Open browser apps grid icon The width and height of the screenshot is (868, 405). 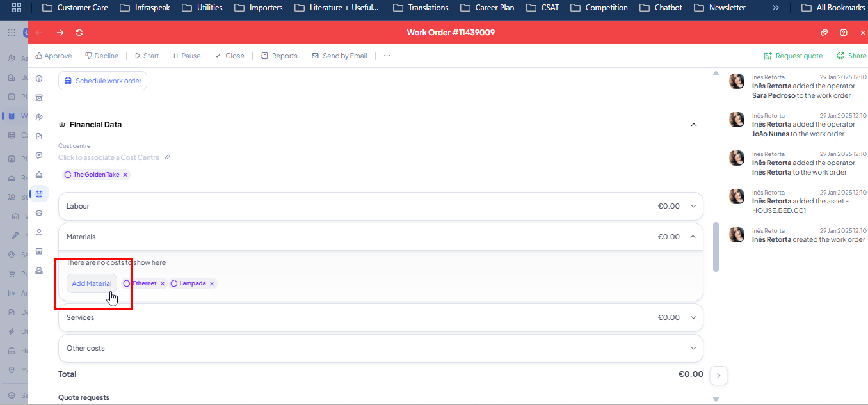(x=17, y=8)
